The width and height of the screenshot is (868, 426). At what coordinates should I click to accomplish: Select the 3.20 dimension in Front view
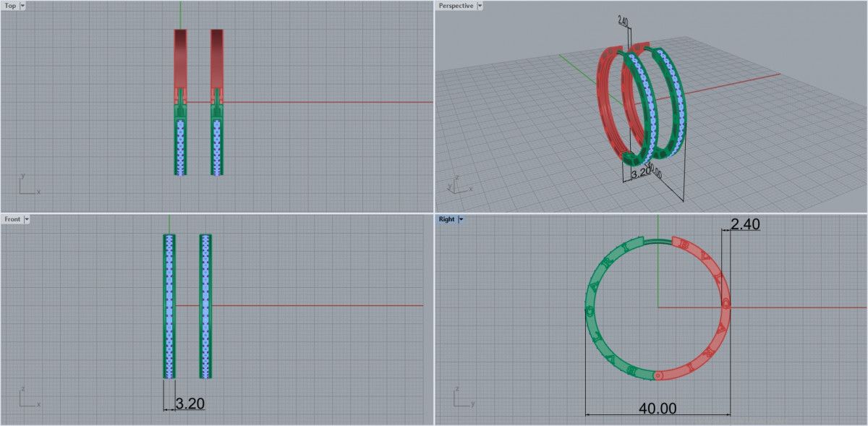coord(190,403)
